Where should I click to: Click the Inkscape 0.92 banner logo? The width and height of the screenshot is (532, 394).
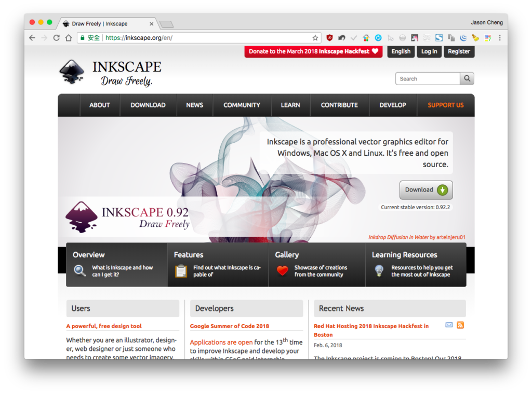tap(127, 218)
